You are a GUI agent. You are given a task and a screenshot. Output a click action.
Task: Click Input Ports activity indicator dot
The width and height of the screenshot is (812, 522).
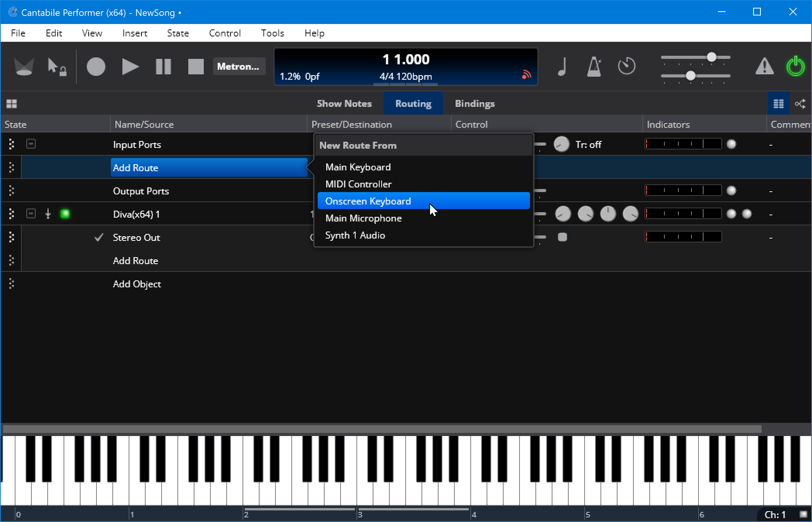[731, 144]
